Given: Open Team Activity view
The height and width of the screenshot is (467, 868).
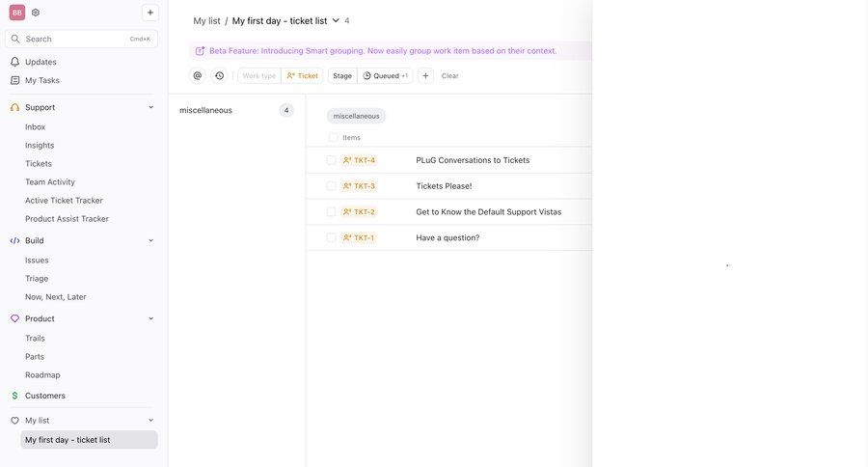Looking at the screenshot, I should [50, 181].
